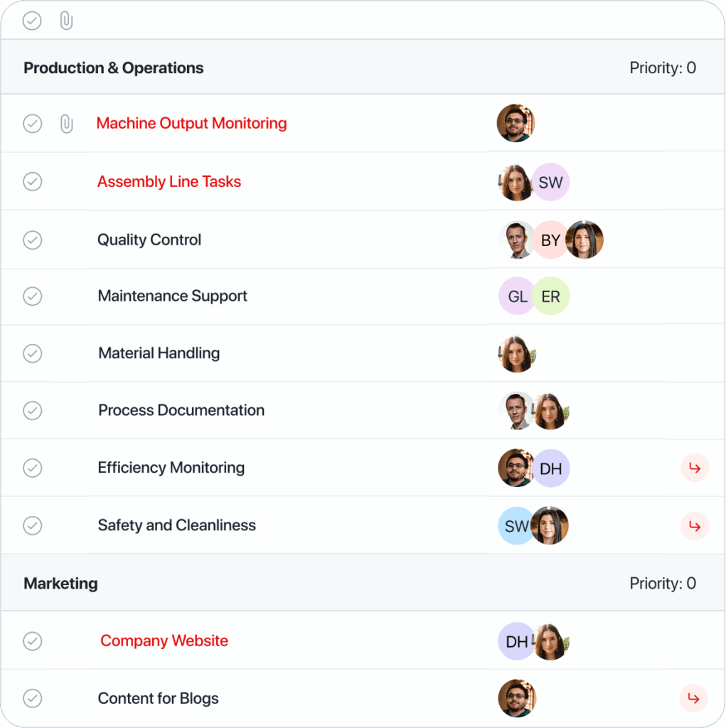Click the checkmark circle in the top toolbar
The width and height of the screenshot is (726, 728).
tap(32, 21)
